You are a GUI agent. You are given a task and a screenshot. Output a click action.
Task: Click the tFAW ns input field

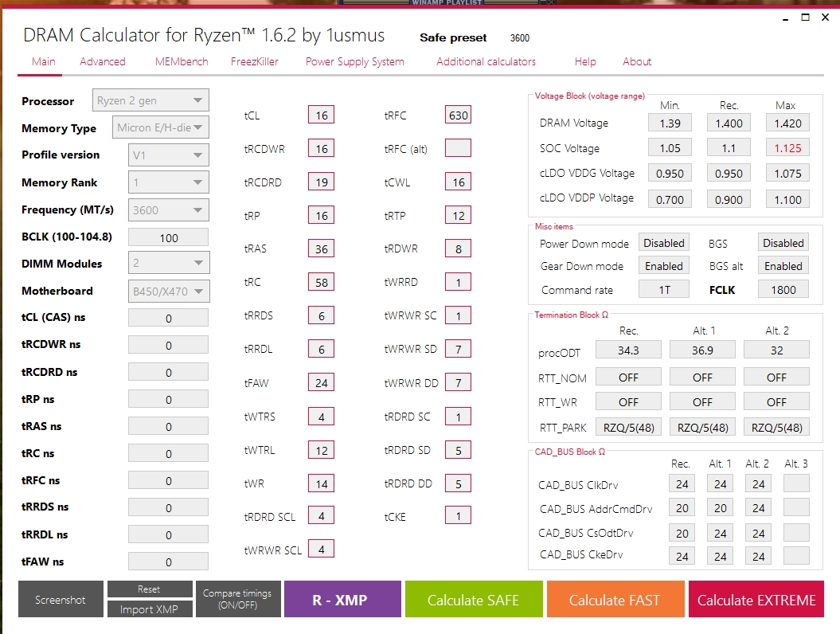coord(168,562)
